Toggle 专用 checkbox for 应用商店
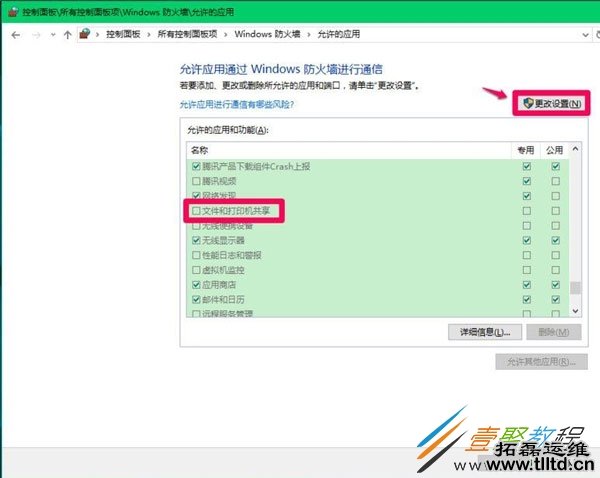600x478 pixels. pos(527,285)
